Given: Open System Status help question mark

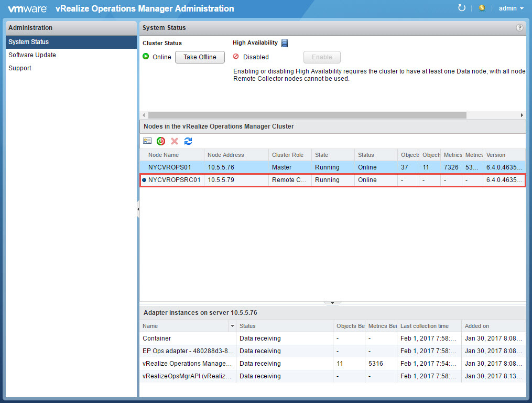Looking at the screenshot, I should click(x=519, y=28).
